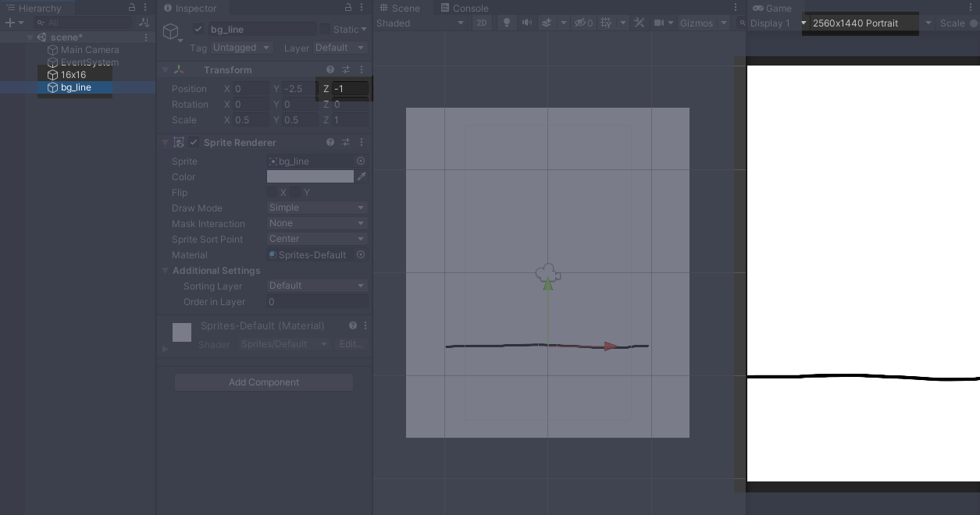
Task: Open the Inspector panel options menu
Action: coord(362,7)
